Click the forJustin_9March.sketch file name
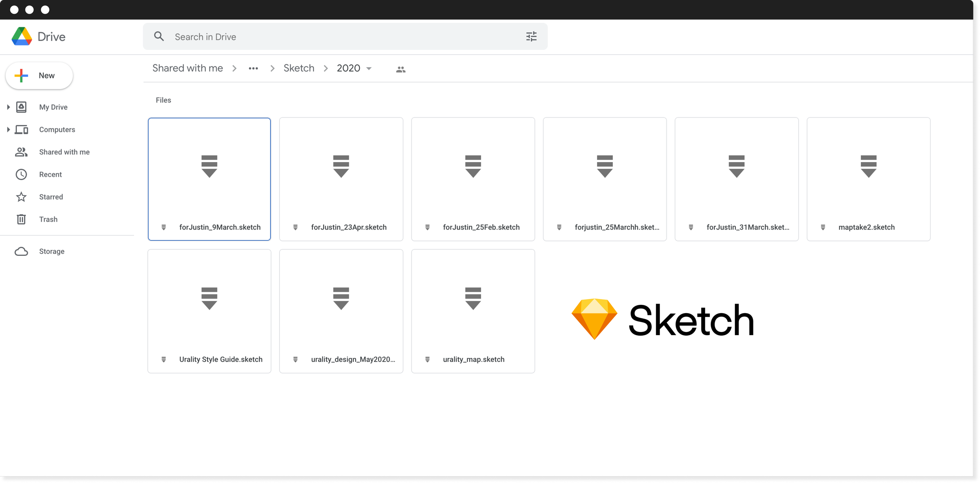Screen dimensions: 980x483 click(x=220, y=227)
